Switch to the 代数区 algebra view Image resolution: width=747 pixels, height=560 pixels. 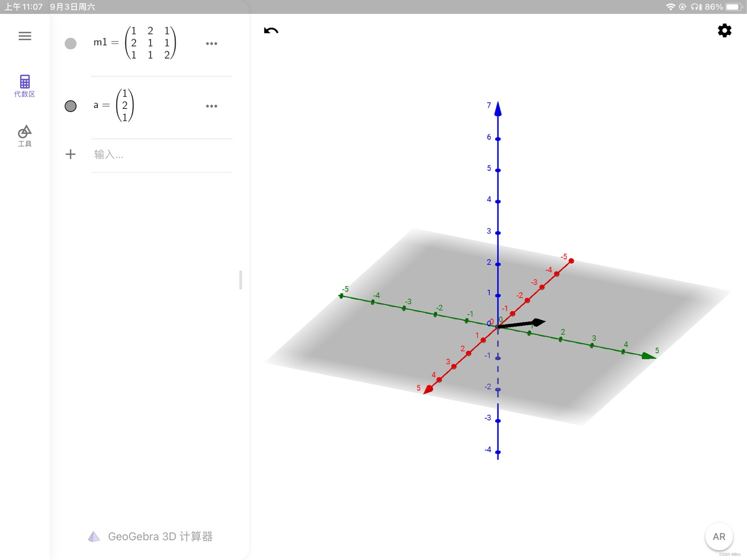(25, 86)
